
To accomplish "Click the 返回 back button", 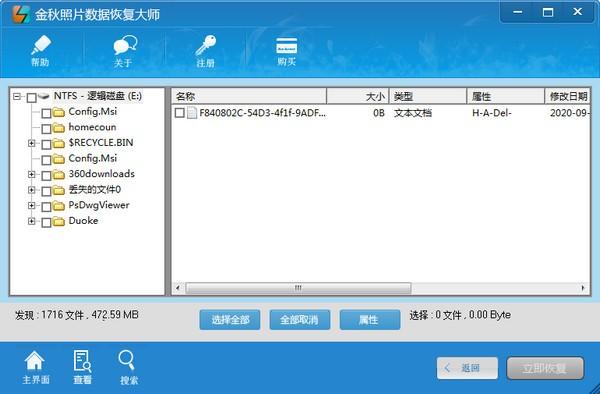I will (x=467, y=368).
